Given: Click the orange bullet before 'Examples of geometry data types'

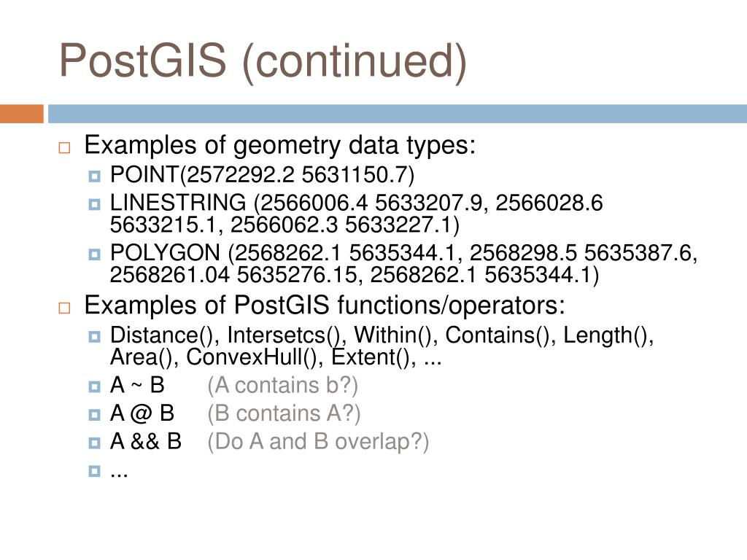Looking at the screenshot, I should (64, 147).
